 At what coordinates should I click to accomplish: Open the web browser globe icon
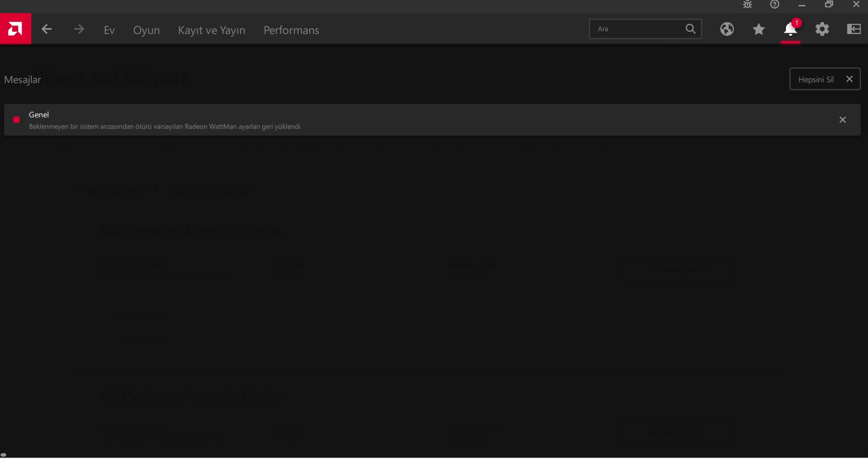pos(727,29)
